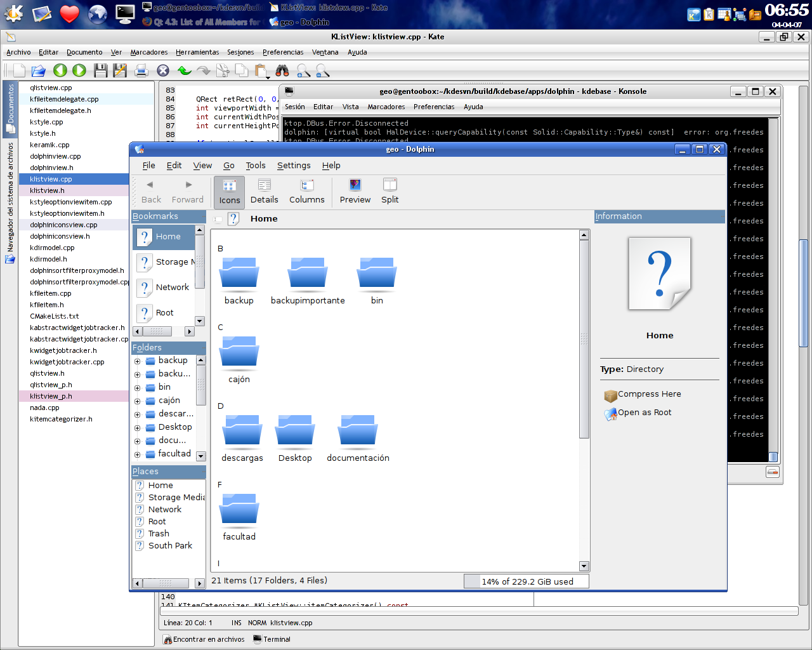Image resolution: width=812 pixels, height=650 pixels.
Task: Click the New document icon in Kate toolbar
Action: [19, 70]
